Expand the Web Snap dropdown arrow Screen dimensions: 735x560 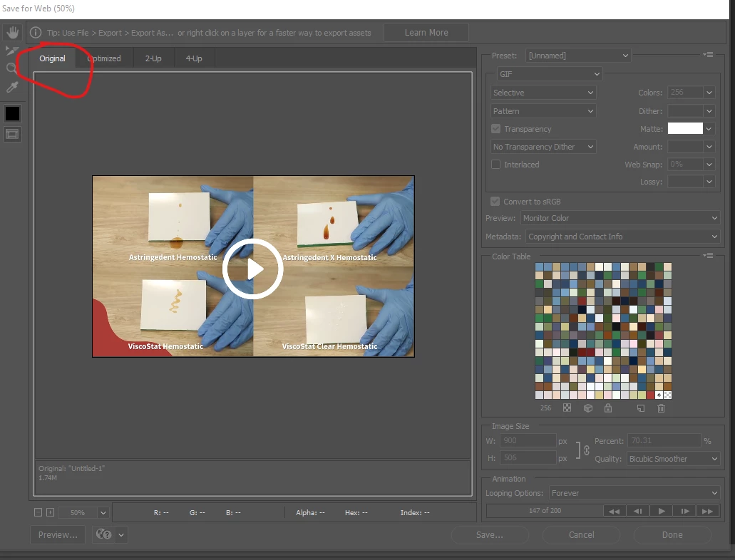tap(709, 165)
